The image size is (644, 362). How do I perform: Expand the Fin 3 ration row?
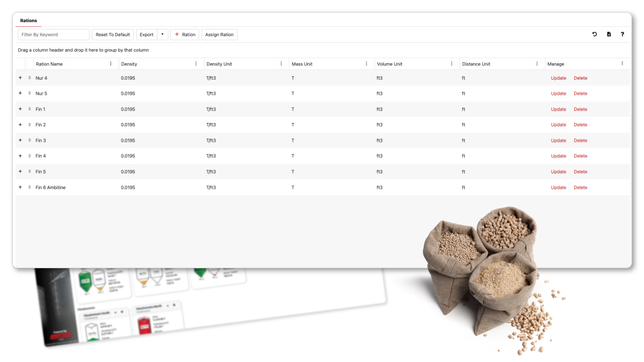pyautogui.click(x=20, y=140)
